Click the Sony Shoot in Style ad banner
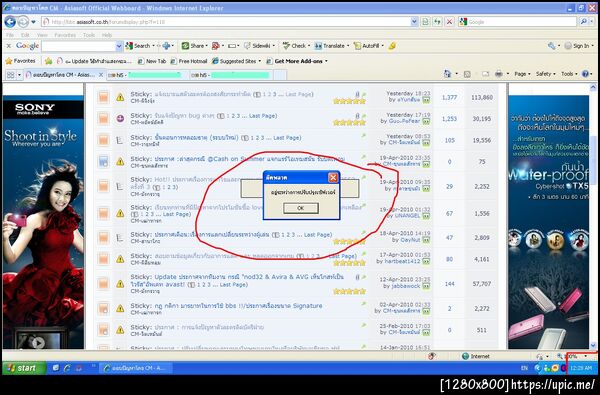The width and height of the screenshot is (600, 395). [43, 222]
